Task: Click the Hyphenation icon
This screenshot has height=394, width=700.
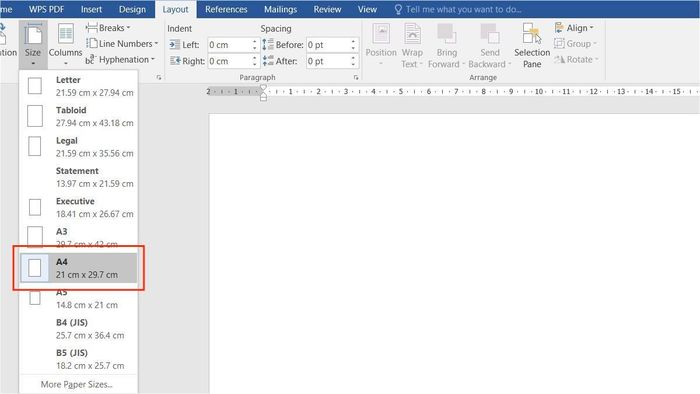Action: click(x=91, y=59)
